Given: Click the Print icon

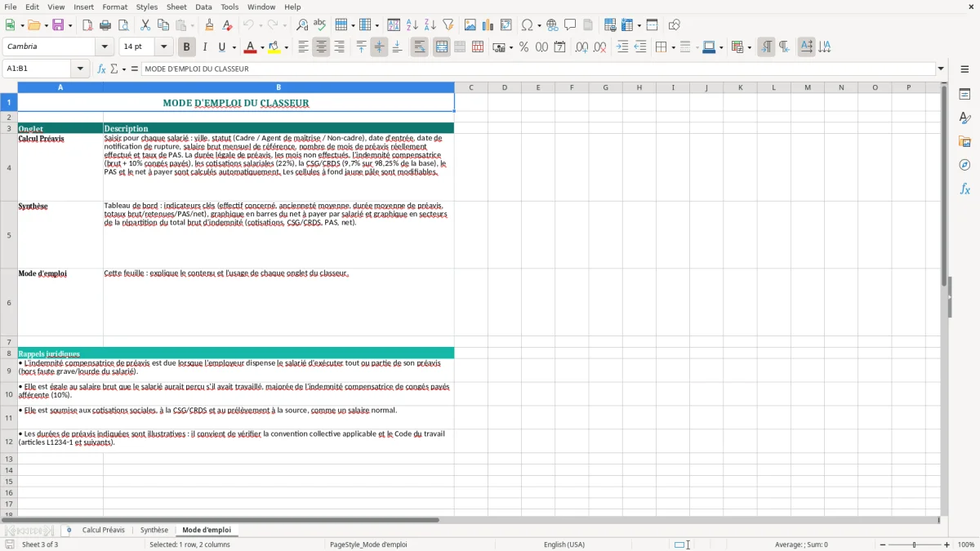Looking at the screenshot, I should [105, 25].
